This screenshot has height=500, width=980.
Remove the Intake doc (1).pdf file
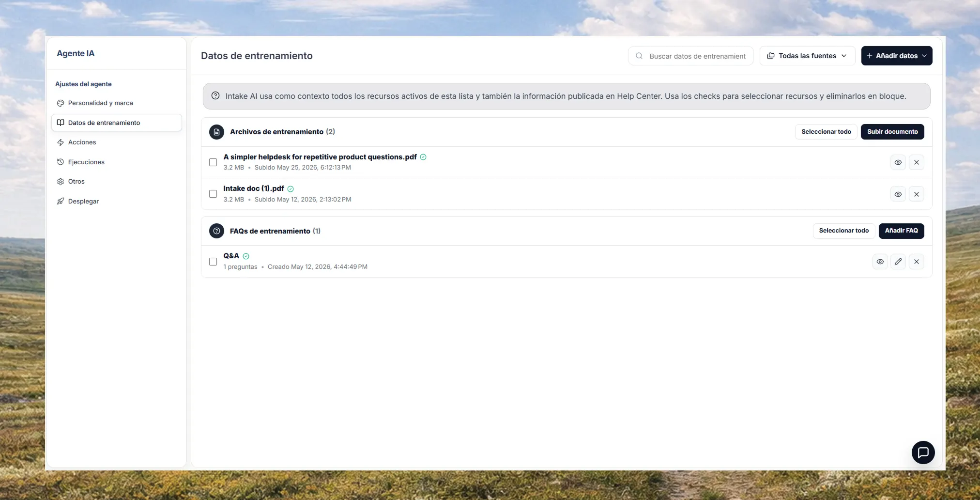coord(916,194)
